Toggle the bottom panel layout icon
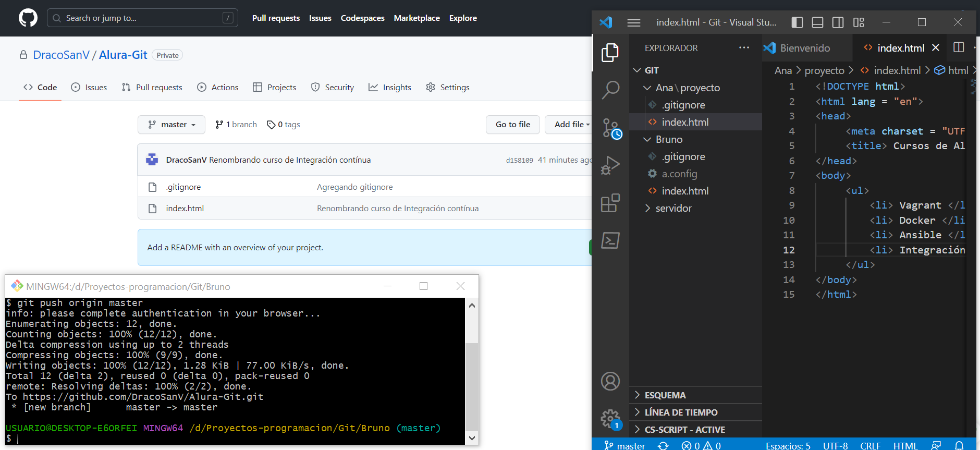 click(817, 22)
